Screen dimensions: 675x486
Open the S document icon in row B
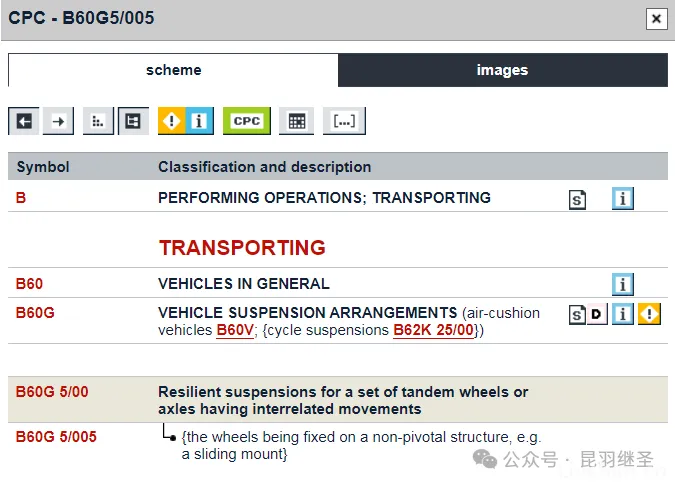pyautogui.click(x=578, y=199)
